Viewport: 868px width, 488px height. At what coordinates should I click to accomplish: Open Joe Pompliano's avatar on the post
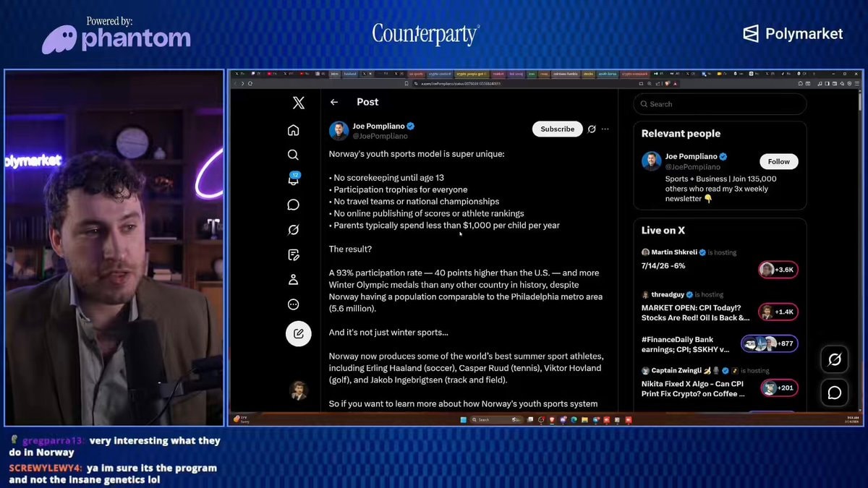click(x=339, y=131)
